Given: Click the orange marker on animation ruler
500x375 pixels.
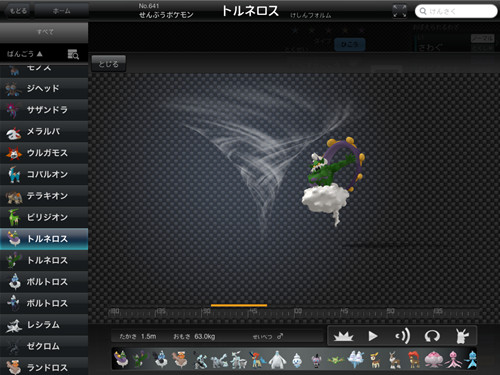Looking at the screenshot, I should point(239,305).
